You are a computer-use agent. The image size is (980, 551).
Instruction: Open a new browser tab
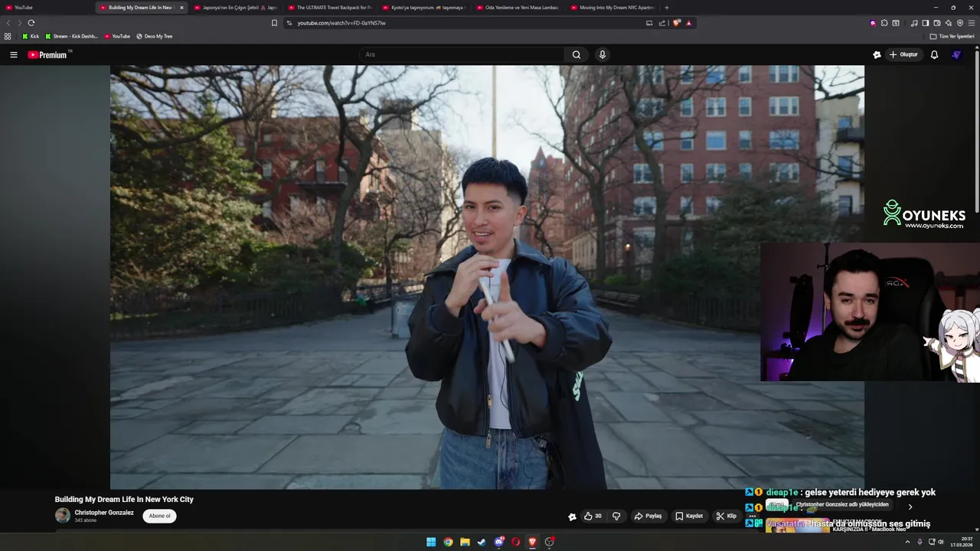click(667, 8)
